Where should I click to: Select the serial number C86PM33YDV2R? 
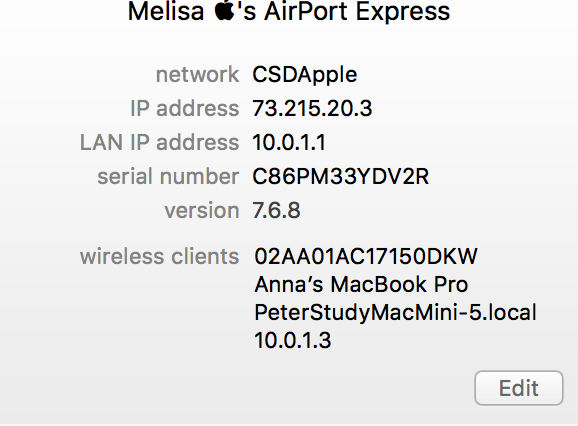pos(341,176)
